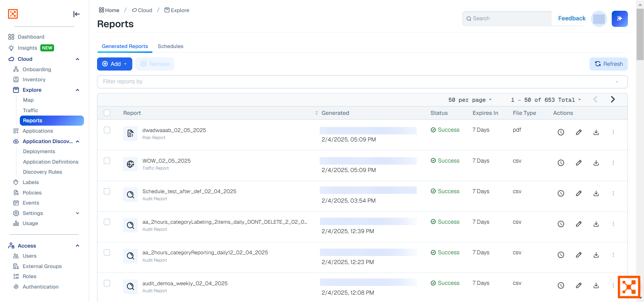Open the user avatar menu
644x302 pixels.
(x=599, y=18)
